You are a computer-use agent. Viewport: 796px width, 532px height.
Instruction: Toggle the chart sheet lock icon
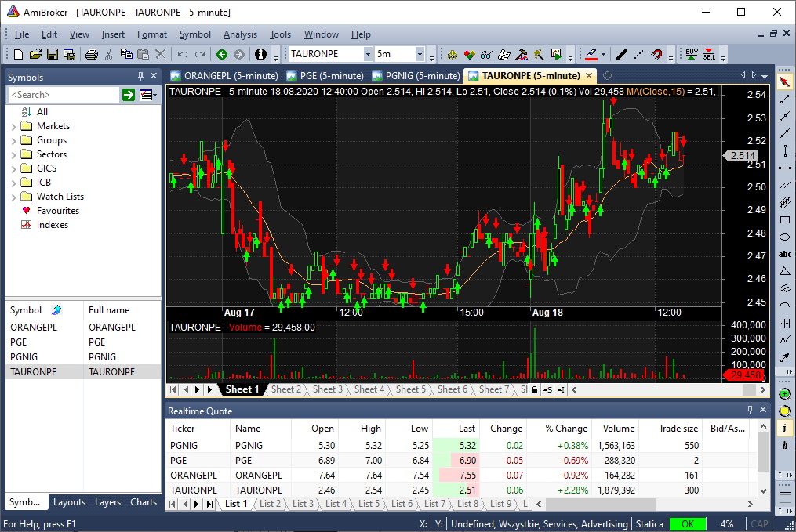click(x=534, y=389)
